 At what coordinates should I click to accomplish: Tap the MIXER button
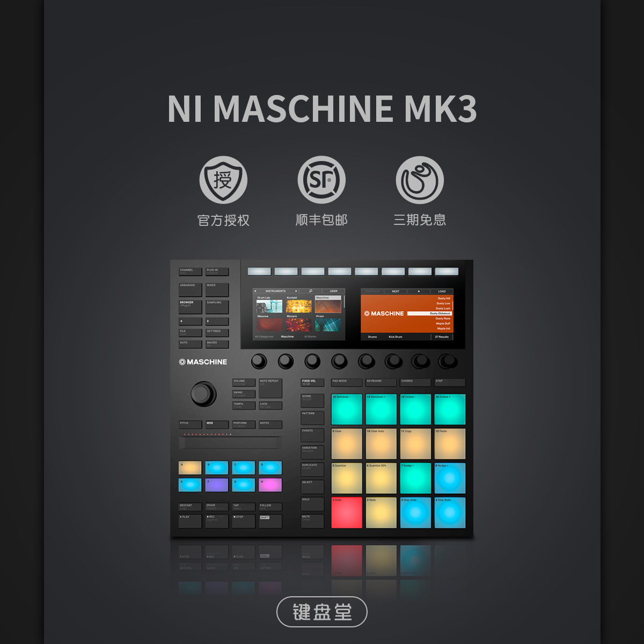click(x=217, y=290)
